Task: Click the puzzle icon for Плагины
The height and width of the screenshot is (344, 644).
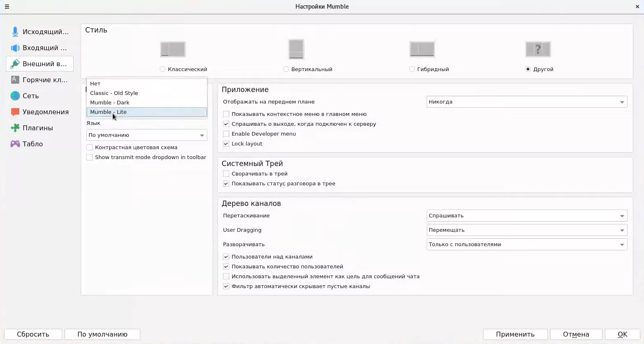Action: (15, 128)
